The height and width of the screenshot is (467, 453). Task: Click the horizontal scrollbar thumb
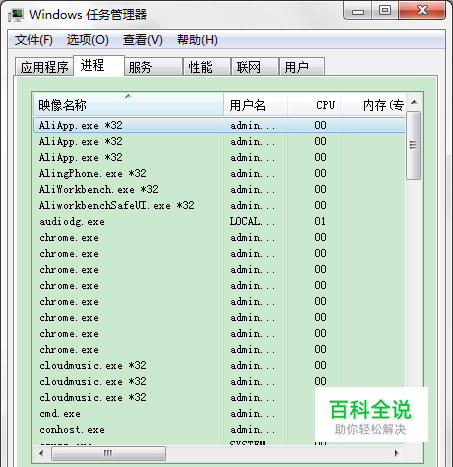tap(108, 454)
